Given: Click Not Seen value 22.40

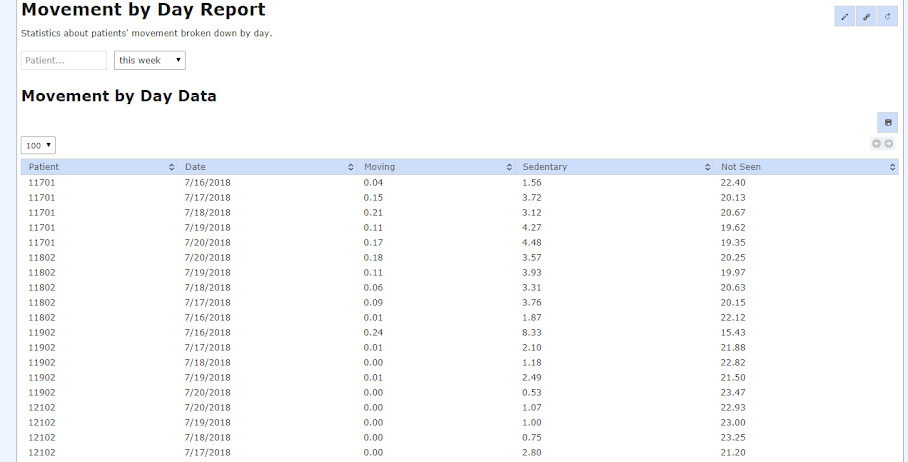Looking at the screenshot, I should coord(733,182).
